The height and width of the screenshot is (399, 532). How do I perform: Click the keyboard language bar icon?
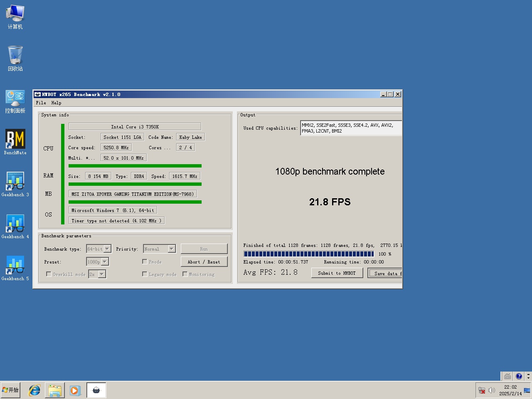507,376
